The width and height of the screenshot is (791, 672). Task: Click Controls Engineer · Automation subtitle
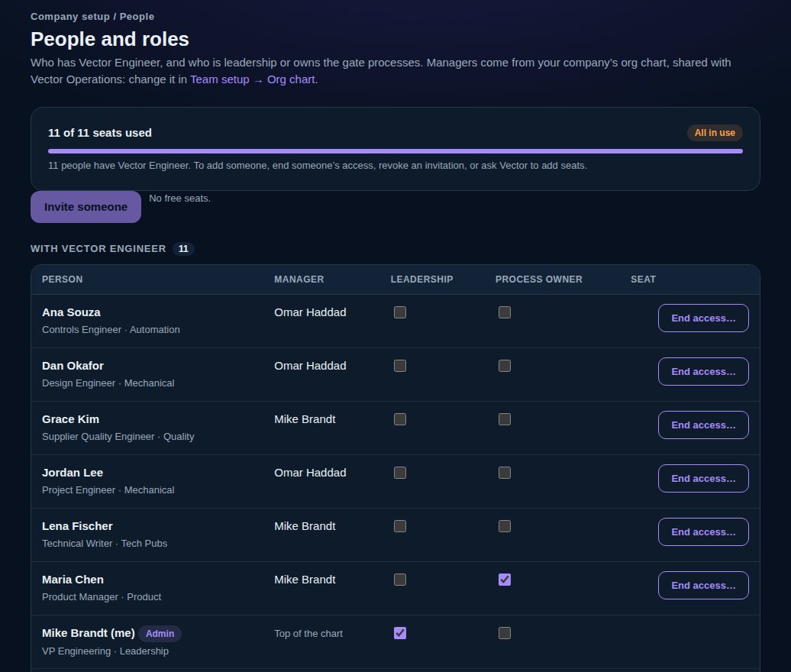(x=111, y=330)
